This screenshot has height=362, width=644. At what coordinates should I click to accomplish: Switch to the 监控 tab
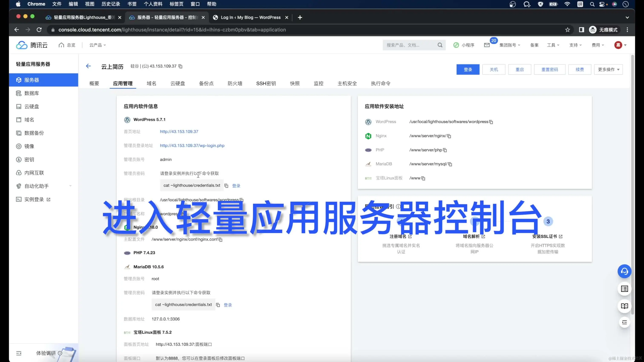(x=319, y=83)
